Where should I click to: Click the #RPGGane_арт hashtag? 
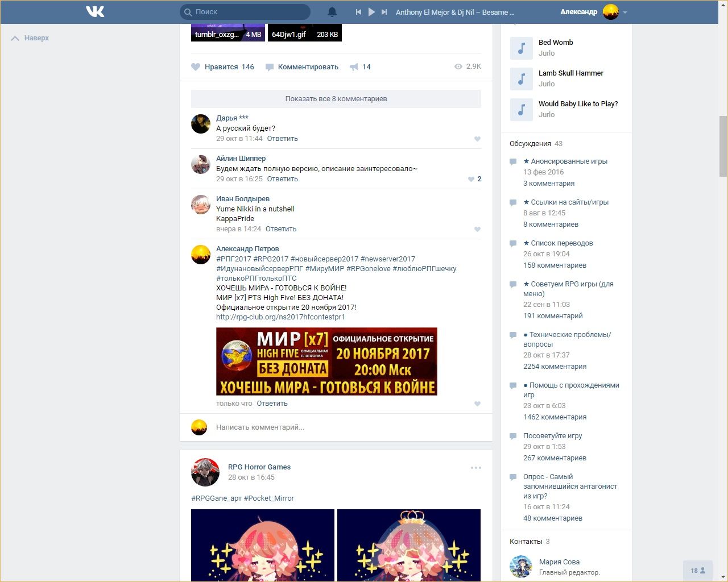(217, 498)
